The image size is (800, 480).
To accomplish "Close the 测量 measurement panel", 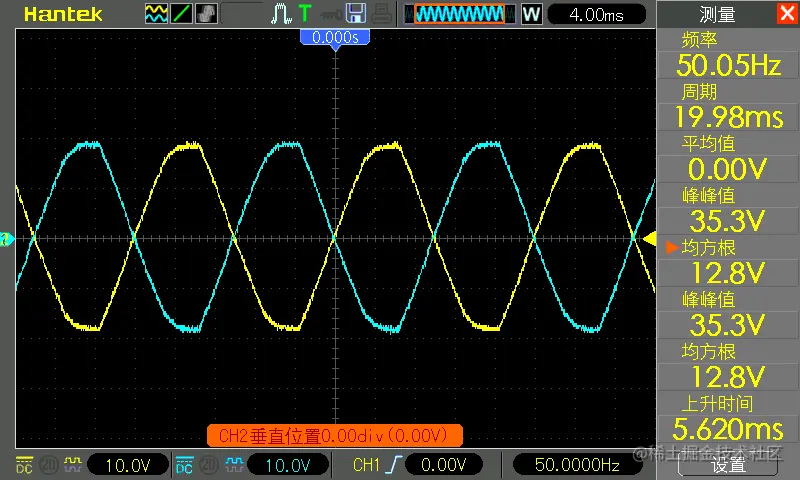I will click(x=787, y=13).
